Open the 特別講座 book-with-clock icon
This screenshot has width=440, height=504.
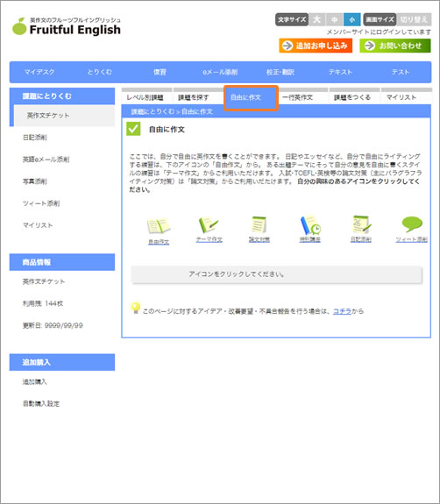(x=310, y=225)
